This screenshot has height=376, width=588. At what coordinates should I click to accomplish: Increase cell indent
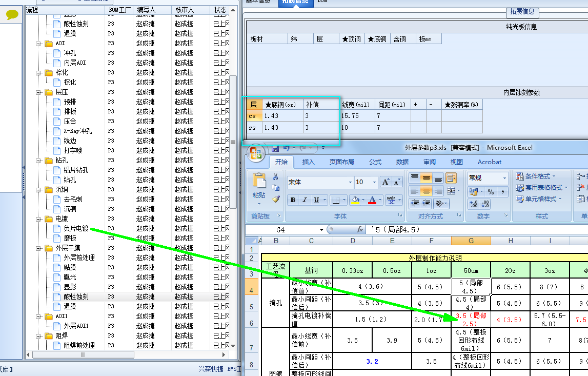[x=427, y=203]
